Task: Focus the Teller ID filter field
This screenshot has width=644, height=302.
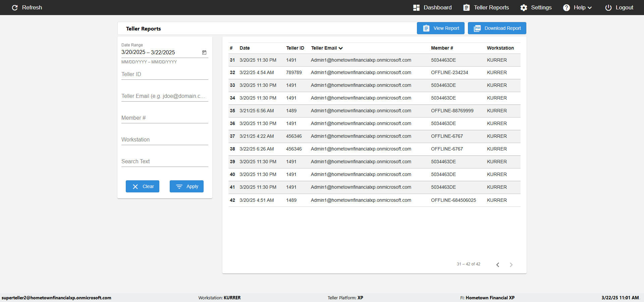Action: point(165,74)
